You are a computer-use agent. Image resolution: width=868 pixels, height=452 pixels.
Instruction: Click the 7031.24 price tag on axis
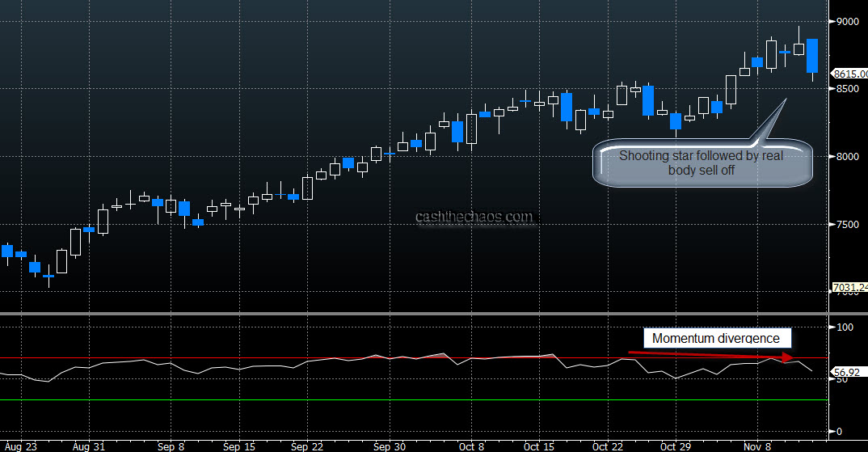pyautogui.click(x=850, y=288)
